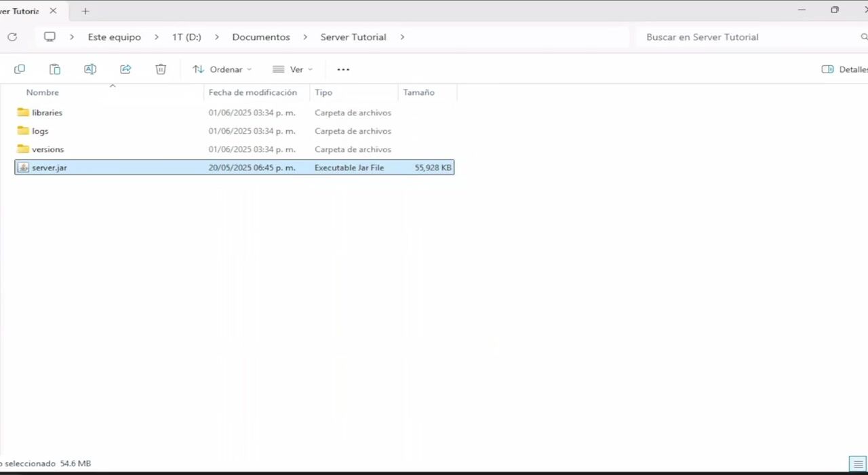The height and width of the screenshot is (475, 868).
Task: Click the Share icon in toolbar
Action: click(125, 69)
